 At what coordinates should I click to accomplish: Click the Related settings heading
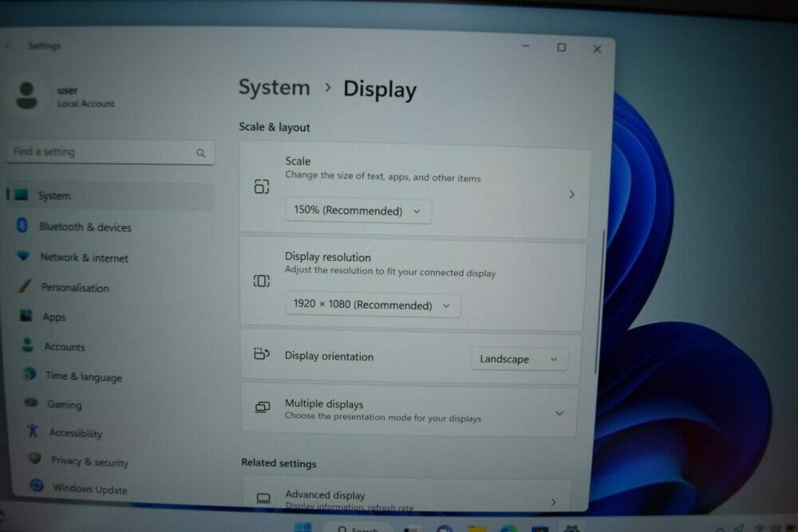(279, 463)
